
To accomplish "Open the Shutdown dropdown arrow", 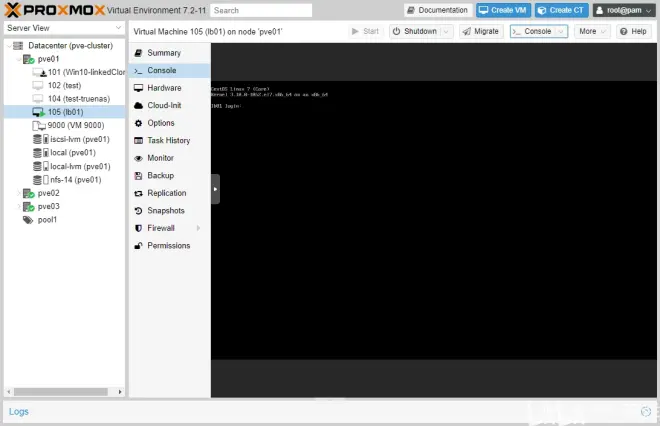I will 447,31.
